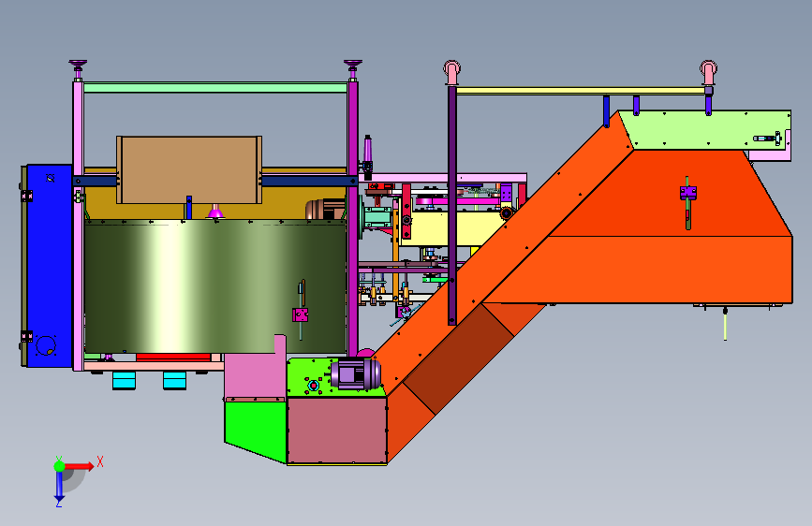
Task: Select the teal gearbox housing
Action: tap(377, 217)
